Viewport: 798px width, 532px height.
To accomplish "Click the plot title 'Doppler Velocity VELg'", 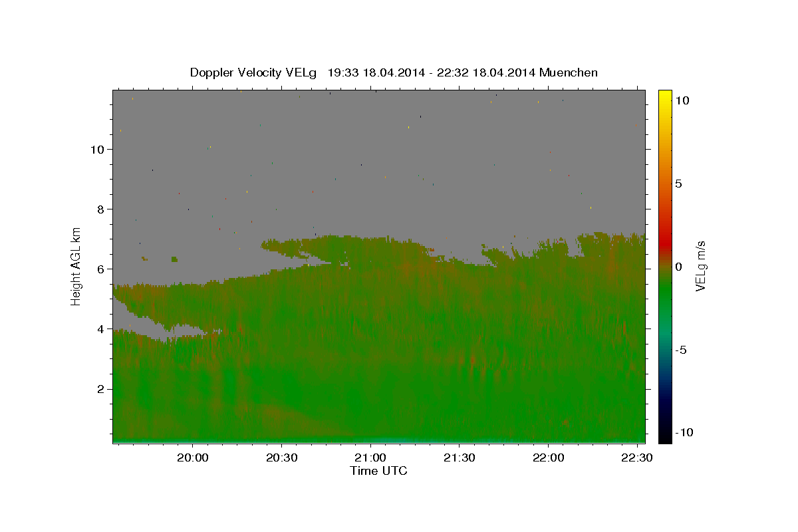I will (x=254, y=72).
